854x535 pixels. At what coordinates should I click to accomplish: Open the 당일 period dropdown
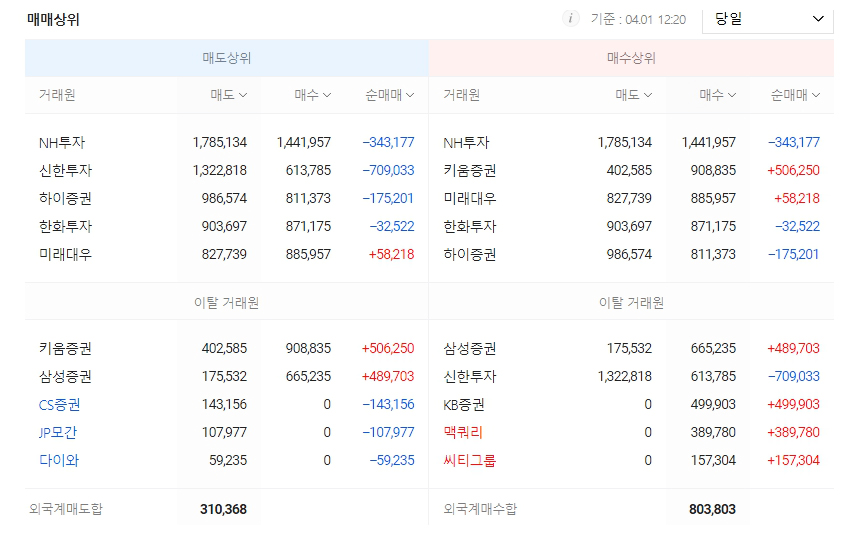(768, 20)
